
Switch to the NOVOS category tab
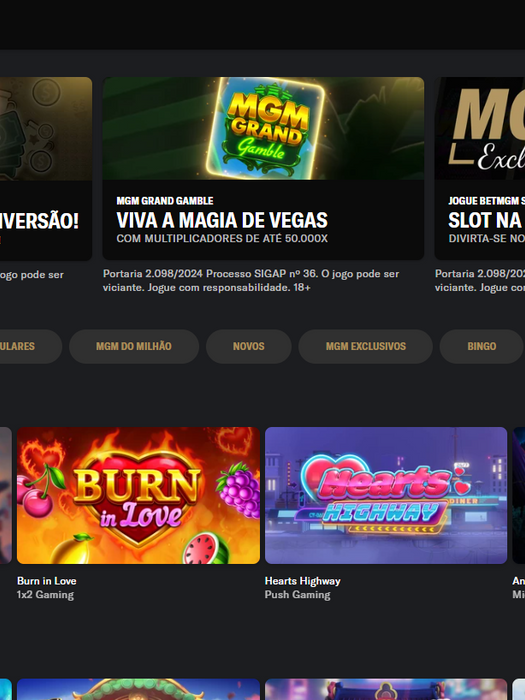click(x=249, y=346)
